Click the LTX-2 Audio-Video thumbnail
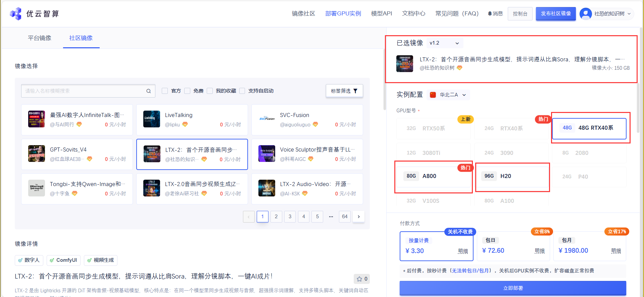 click(267, 188)
